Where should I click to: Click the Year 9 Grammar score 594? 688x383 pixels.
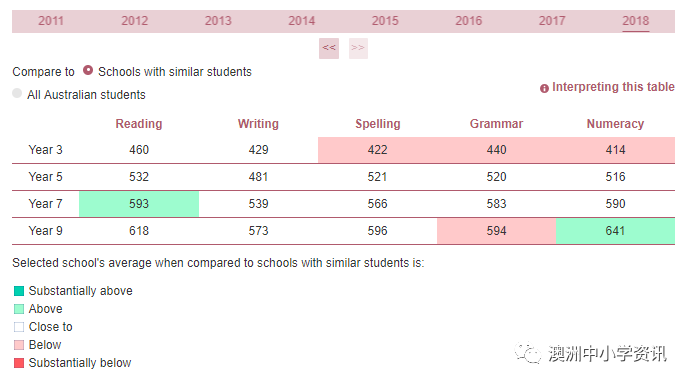(x=496, y=231)
